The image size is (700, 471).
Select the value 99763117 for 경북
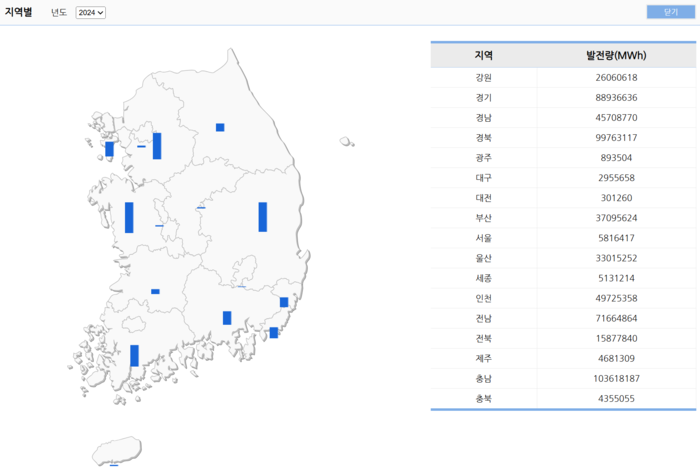coord(616,138)
